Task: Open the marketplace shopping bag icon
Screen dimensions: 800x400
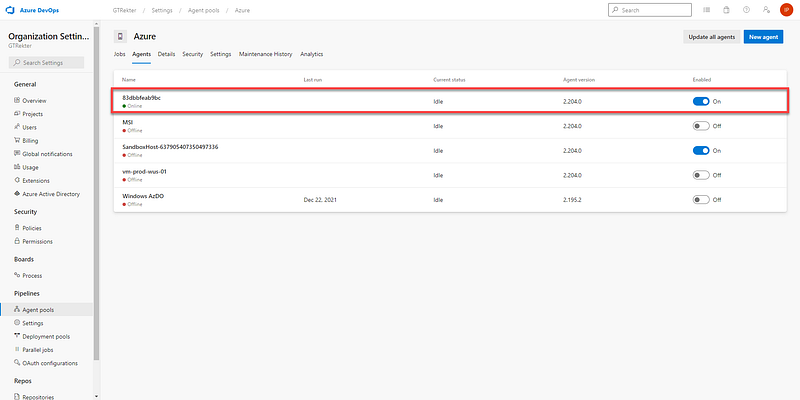Action: 727,10
